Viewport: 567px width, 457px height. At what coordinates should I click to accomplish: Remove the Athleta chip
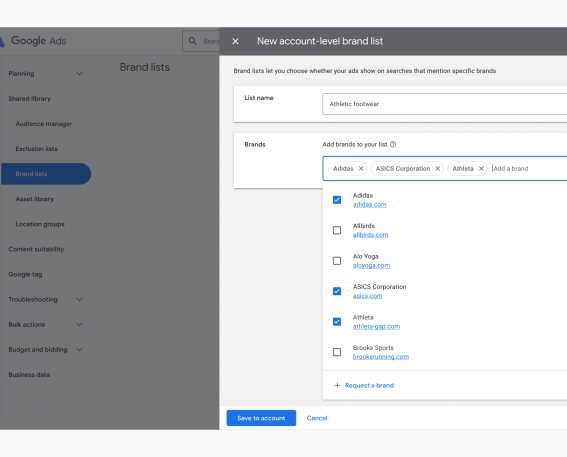point(481,168)
